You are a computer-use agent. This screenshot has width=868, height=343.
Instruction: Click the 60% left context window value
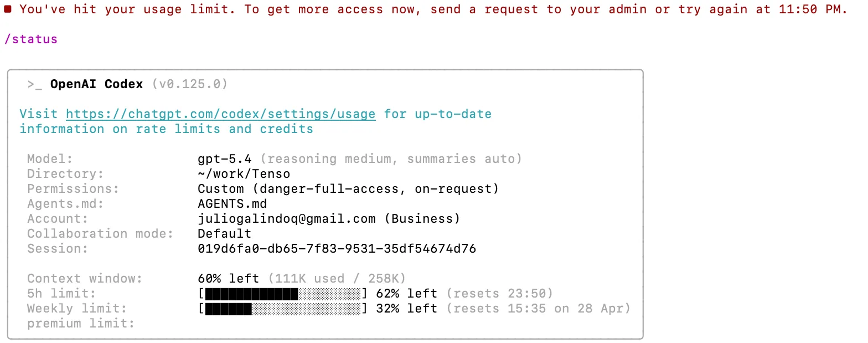coord(229,279)
